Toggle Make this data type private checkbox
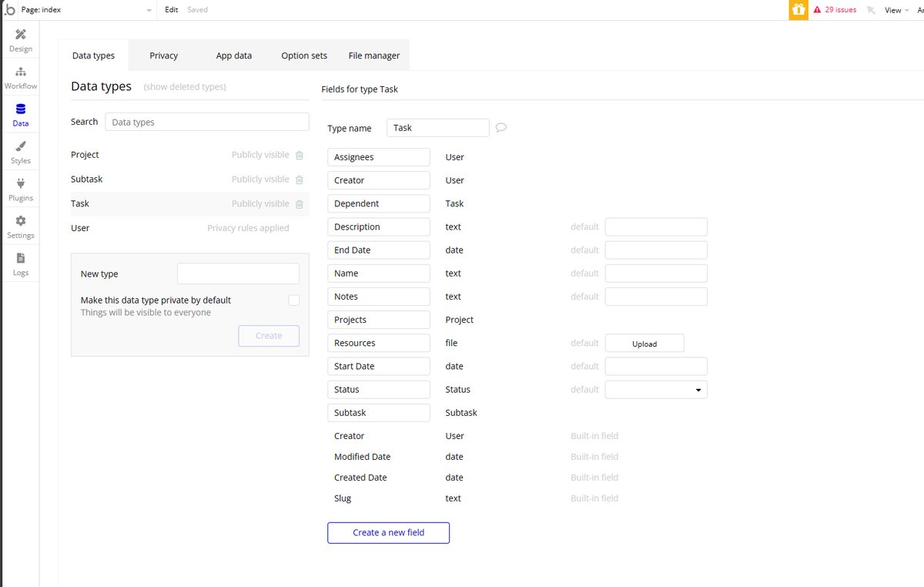 click(293, 300)
